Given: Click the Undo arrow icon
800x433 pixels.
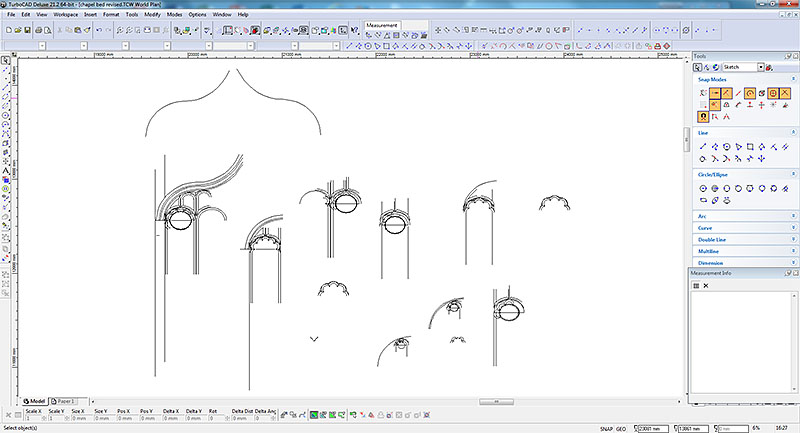Looking at the screenshot, I should 98,30.
